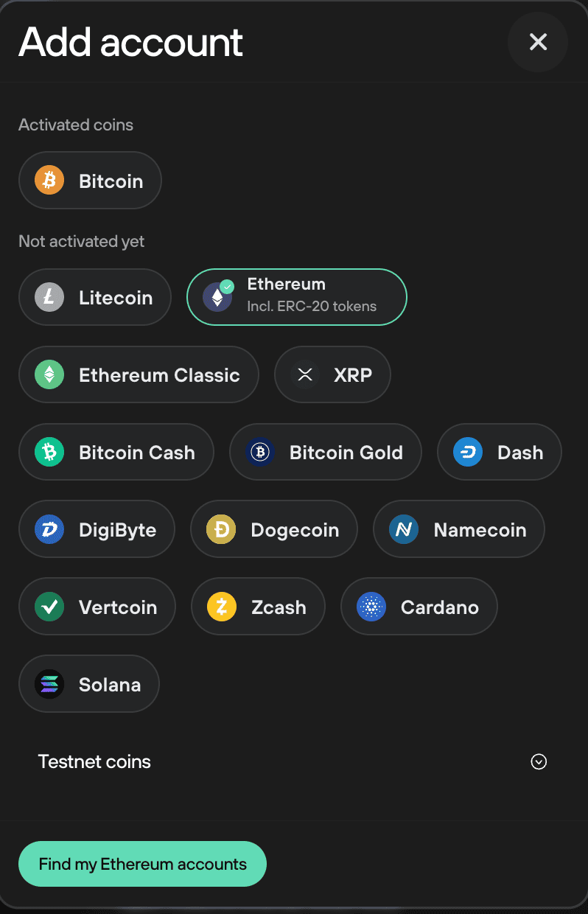Select the Vertcoin coin option

click(97, 607)
